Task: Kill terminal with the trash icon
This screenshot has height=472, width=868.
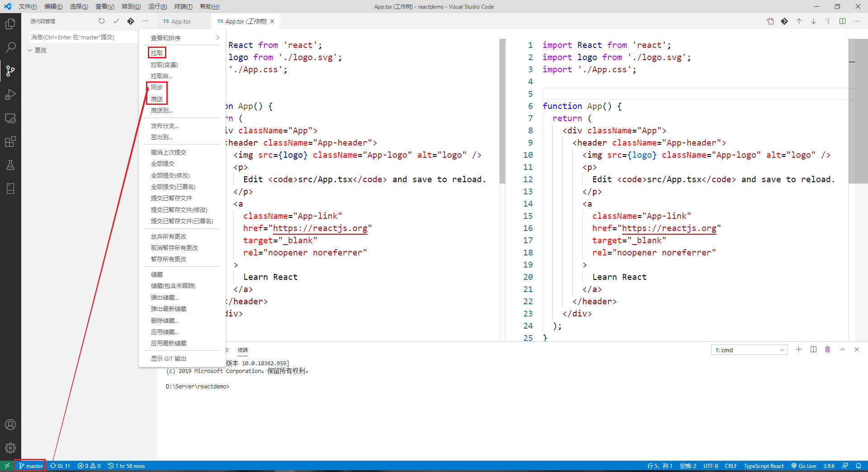Action: click(827, 349)
